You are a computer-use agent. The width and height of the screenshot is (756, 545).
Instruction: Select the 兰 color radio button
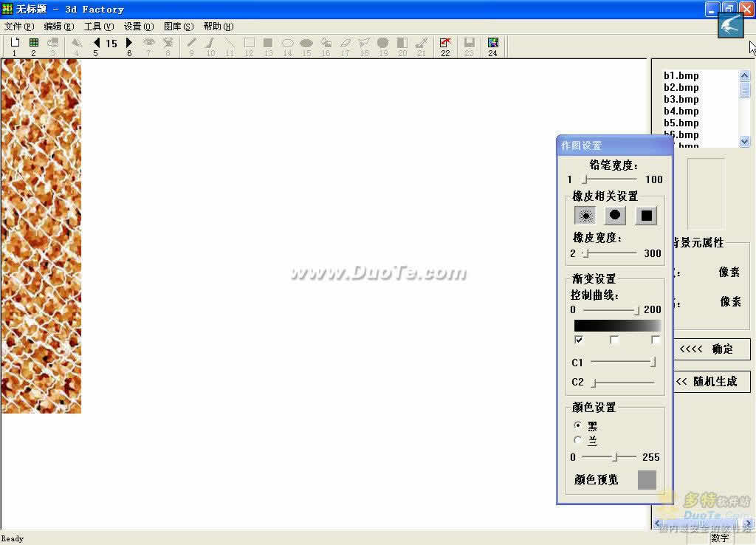578,441
